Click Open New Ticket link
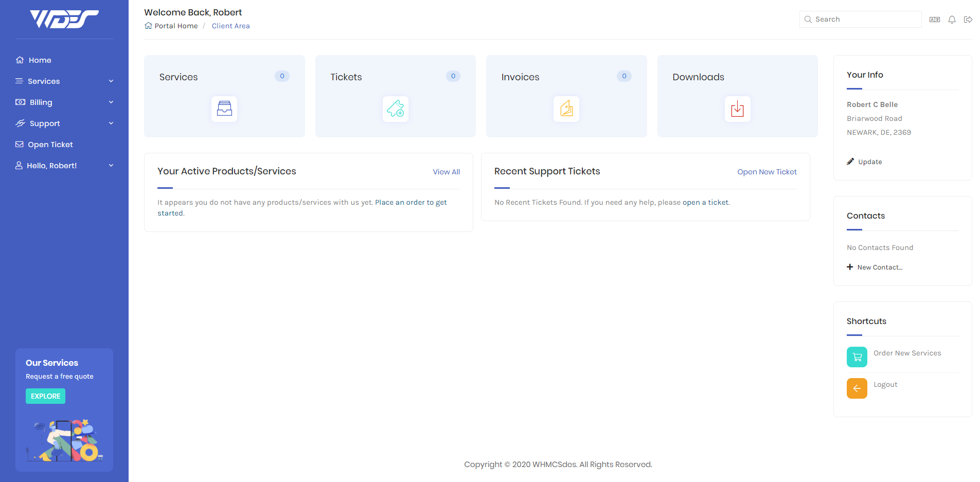This screenshot has height=482, width=980. (x=767, y=172)
